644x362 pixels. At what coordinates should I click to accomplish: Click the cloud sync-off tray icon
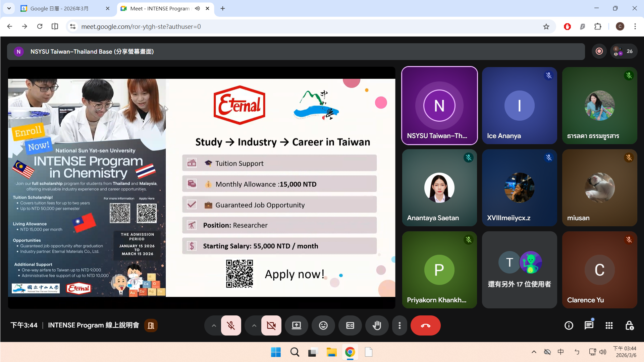(x=547, y=352)
